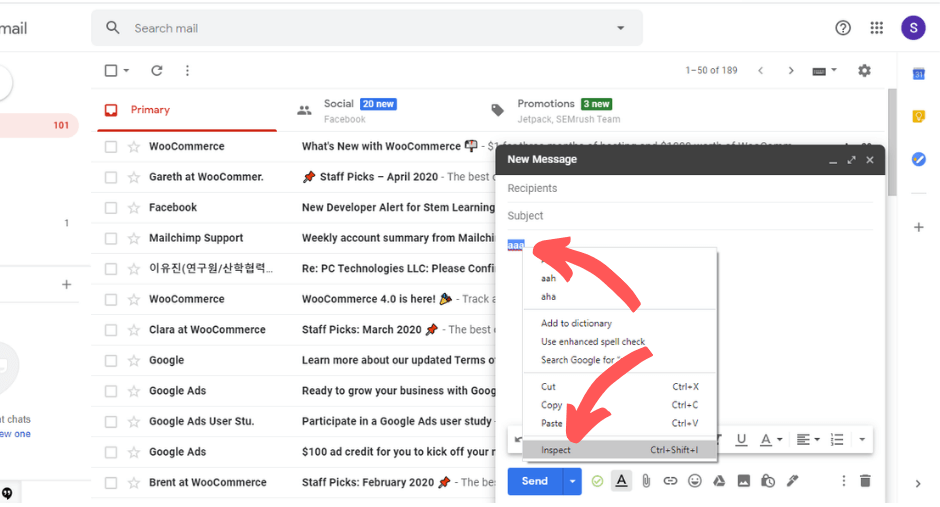The image size is (940, 507).
Task: Click the inbox vertical scrollbar
Action: click(x=892, y=142)
